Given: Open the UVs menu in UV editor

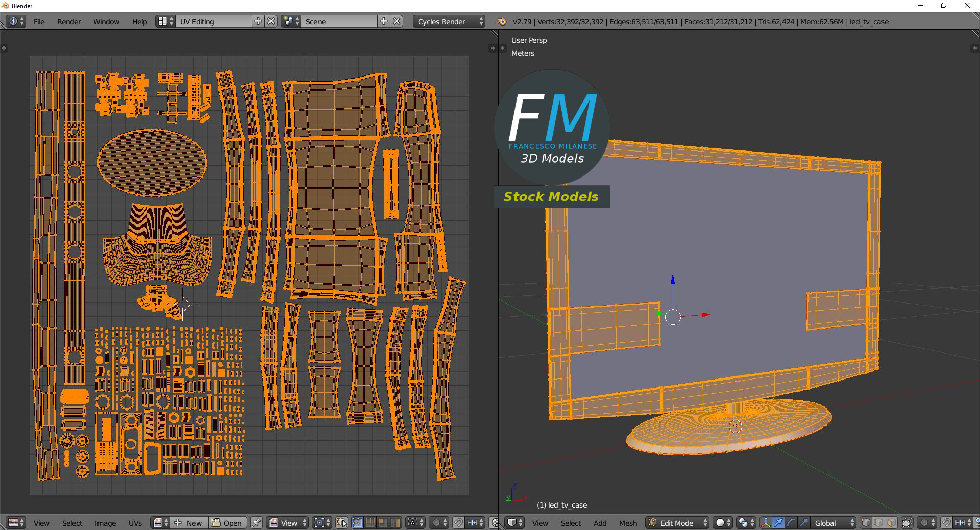Looking at the screenshot, I should 135,523.
